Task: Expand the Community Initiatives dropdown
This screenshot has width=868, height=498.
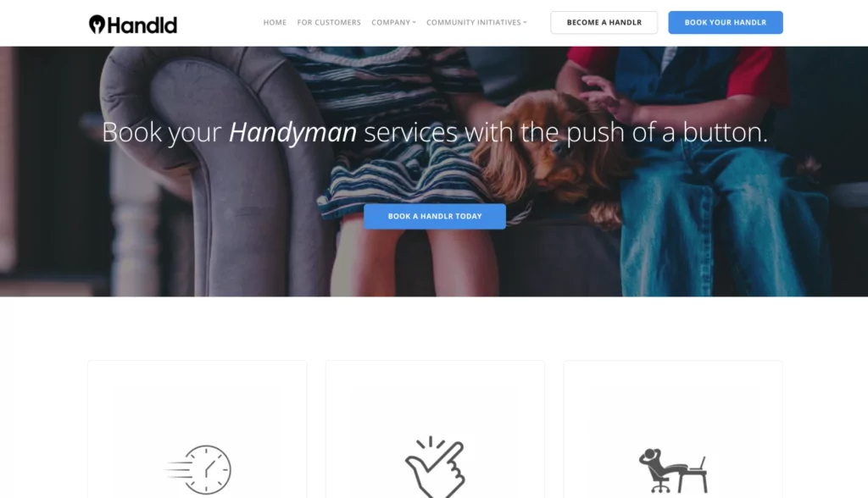Action: click(476, 23)
